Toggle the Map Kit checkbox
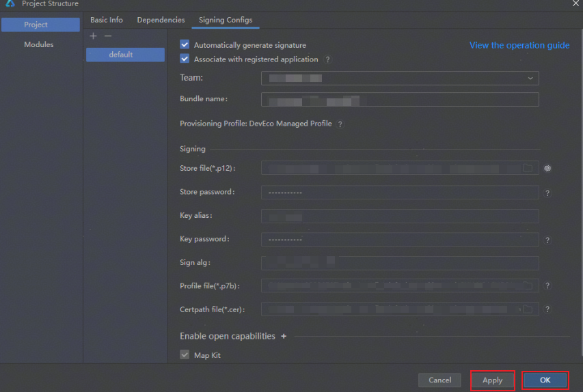The width and height of the screenshot is (583, 392). point(185,355)
